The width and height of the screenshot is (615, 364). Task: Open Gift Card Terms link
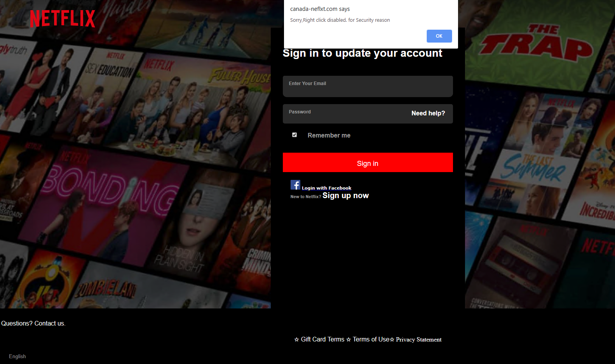point(322,340)
